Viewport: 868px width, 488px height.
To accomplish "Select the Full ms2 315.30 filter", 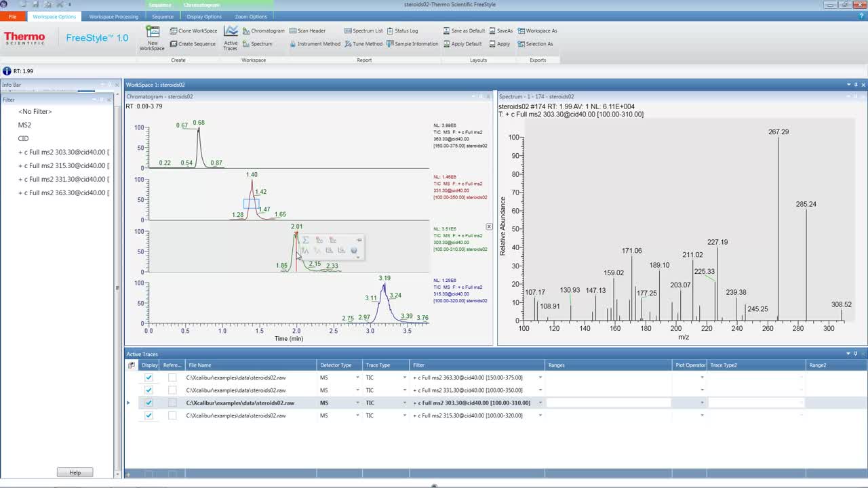I will point(64,165).
